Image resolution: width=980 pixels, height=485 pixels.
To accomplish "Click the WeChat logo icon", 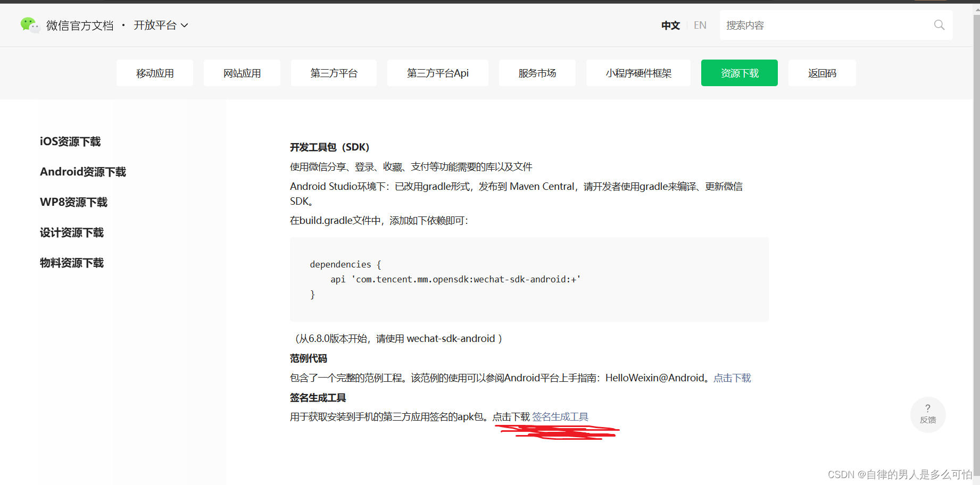I will tap(30, 25).
